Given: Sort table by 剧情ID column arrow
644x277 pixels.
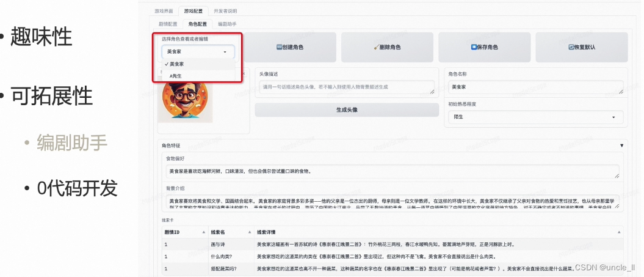Looking at the screenshot, I should coord(204,232).
